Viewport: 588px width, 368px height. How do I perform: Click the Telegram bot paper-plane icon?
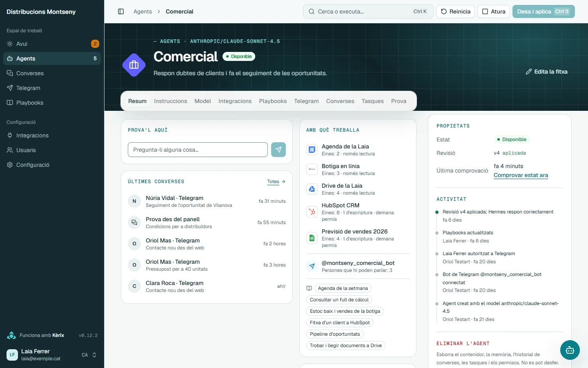pos(312,266)
